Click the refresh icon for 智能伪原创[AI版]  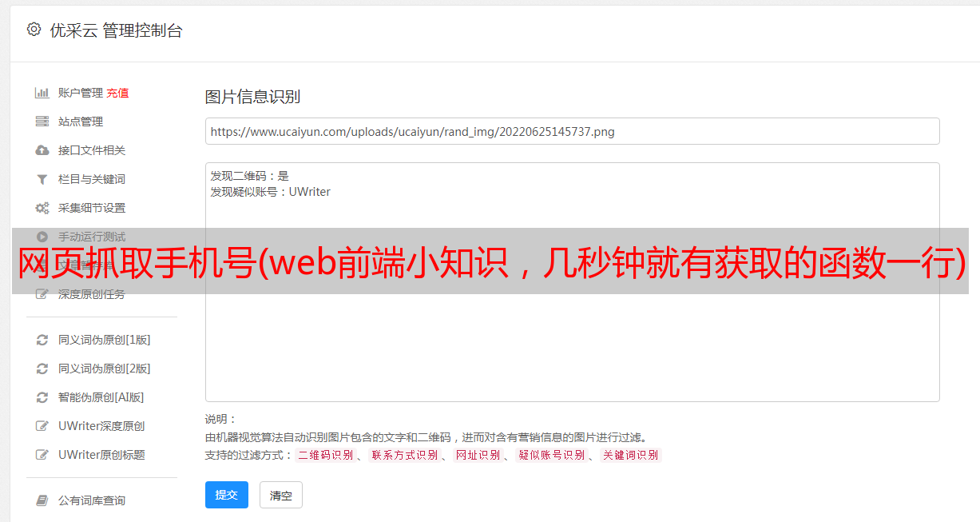pos(42,397)
